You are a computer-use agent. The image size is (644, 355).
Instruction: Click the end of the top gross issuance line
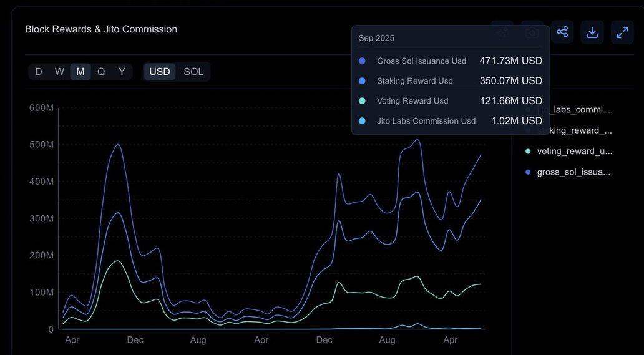(x=481, y=155)
